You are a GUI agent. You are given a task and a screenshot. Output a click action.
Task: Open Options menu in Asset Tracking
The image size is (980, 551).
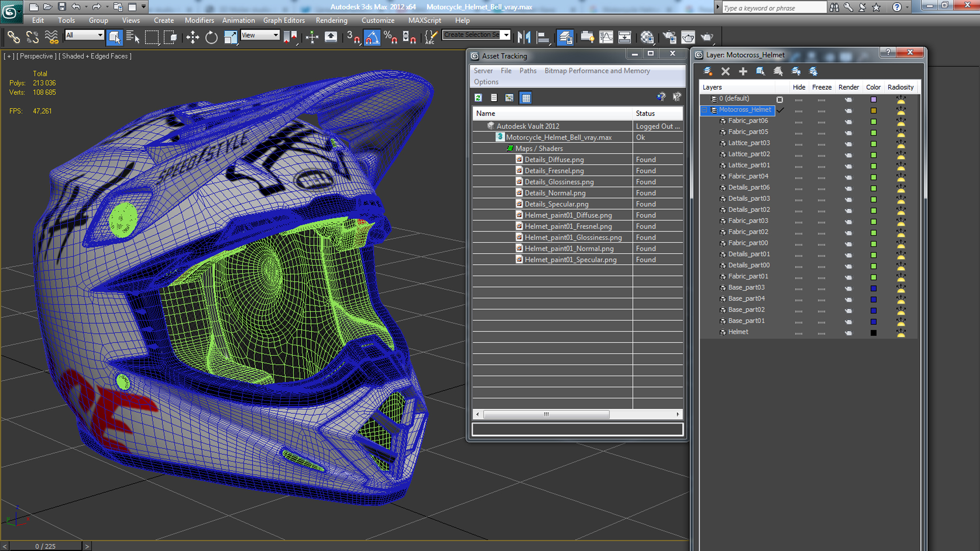pos(486,82)
